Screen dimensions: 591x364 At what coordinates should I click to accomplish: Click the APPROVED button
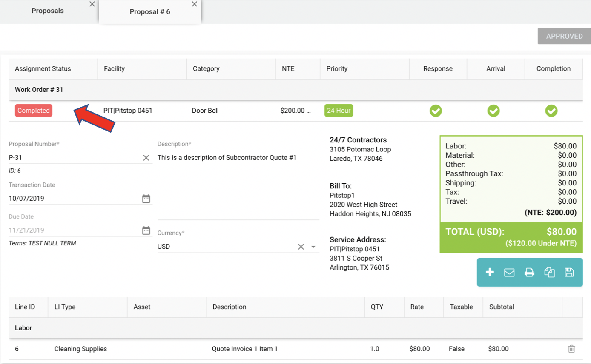(x=564, y=36)
